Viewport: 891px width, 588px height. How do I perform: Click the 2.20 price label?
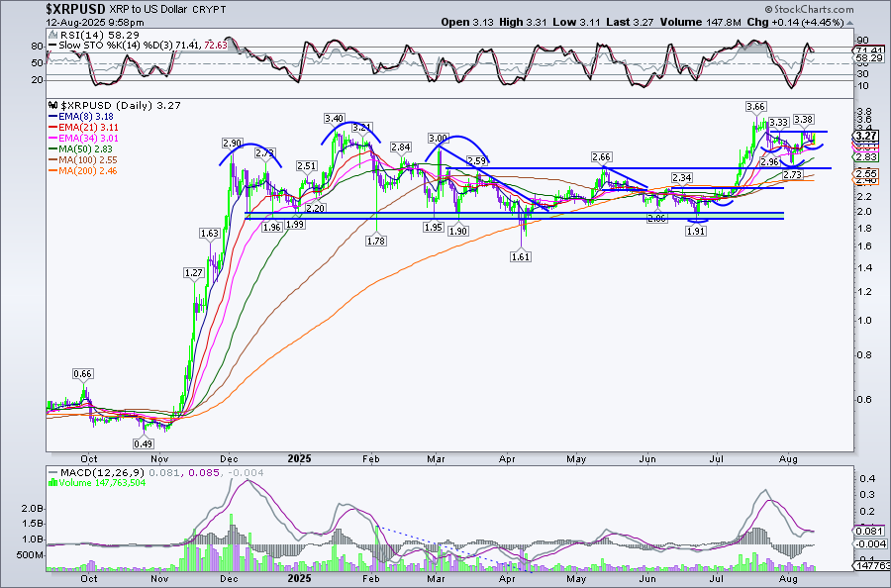tap(315, 209)
